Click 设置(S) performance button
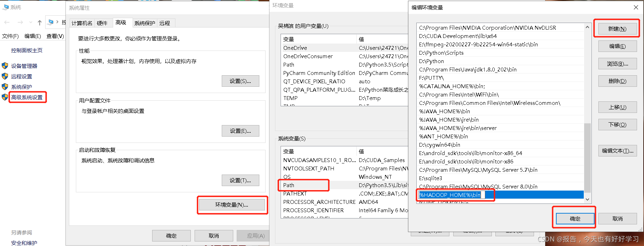Screen dimensions: 644x246 point(240,81)
